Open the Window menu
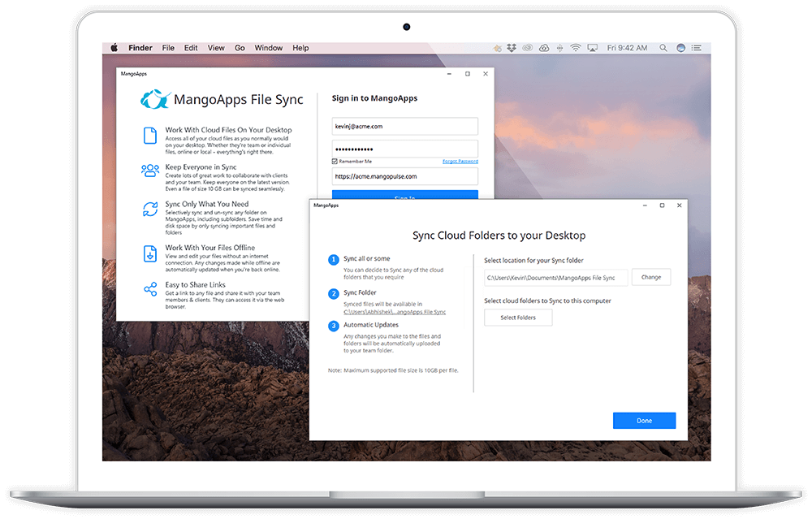The height and width of the screenshot is (519, 812). click(268, 48)
